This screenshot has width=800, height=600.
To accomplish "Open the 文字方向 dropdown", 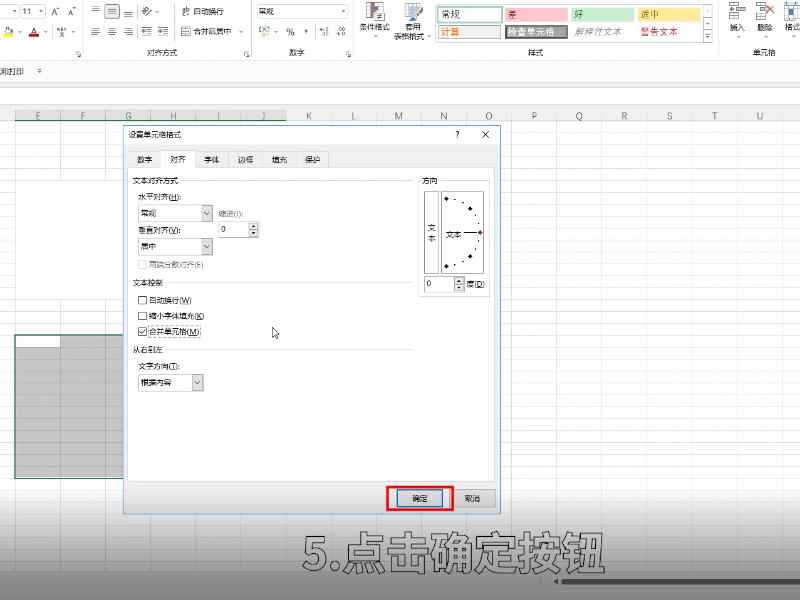I will 196,381.
